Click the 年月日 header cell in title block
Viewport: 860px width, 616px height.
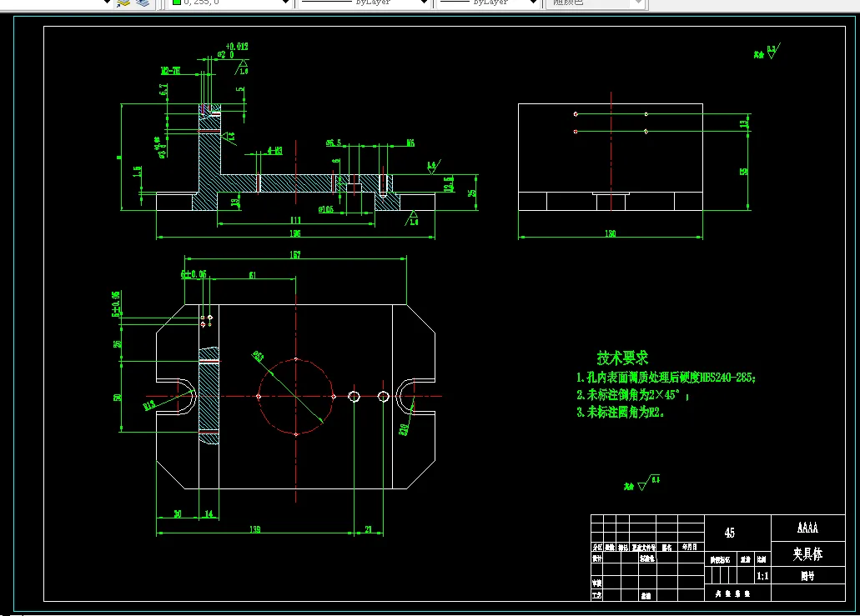690,547
